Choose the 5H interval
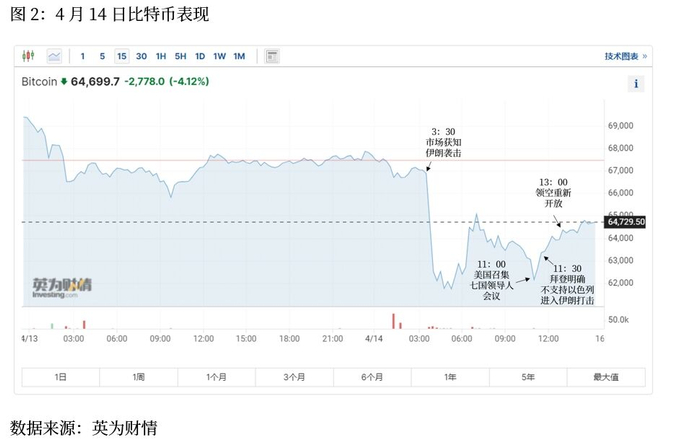Image resolution: width=700 pixels, height=445 pixels. click(x=180, y=56)
